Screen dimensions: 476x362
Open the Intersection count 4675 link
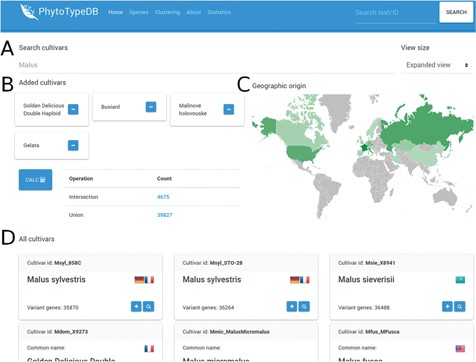pyautogui.click(x=163, y=197)
